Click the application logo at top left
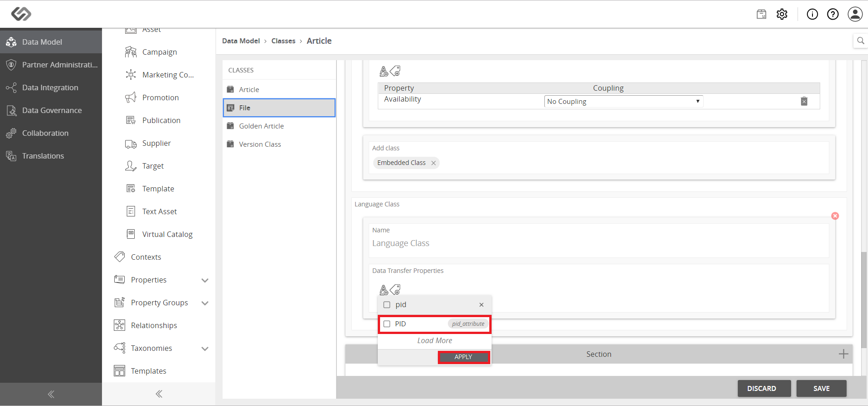Screen dimensions: 868x406 pos(21,14)
